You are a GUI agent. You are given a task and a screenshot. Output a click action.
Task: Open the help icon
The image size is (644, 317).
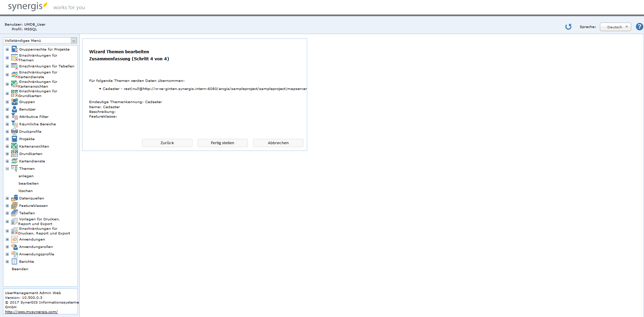[x=639, y=27]
